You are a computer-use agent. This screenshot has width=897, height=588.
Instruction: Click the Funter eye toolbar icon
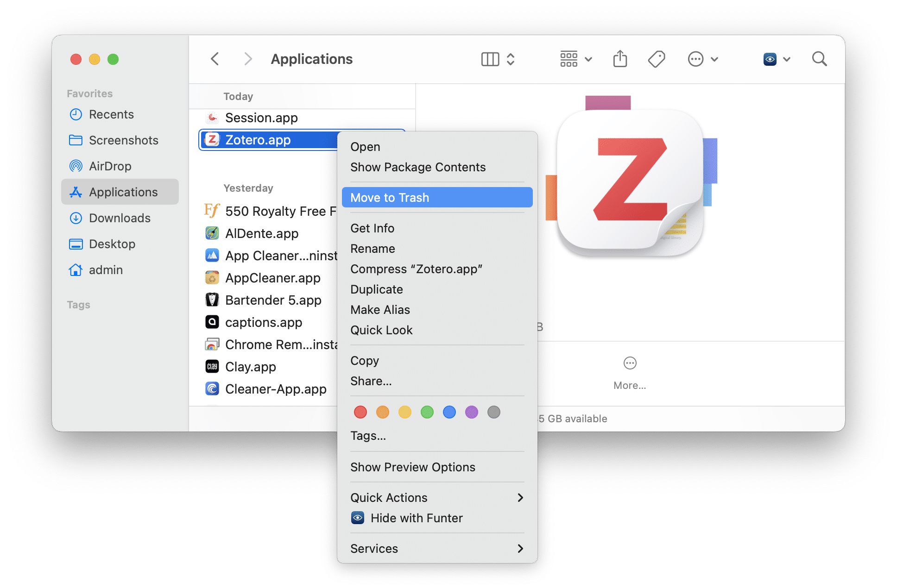click(770, 59)
